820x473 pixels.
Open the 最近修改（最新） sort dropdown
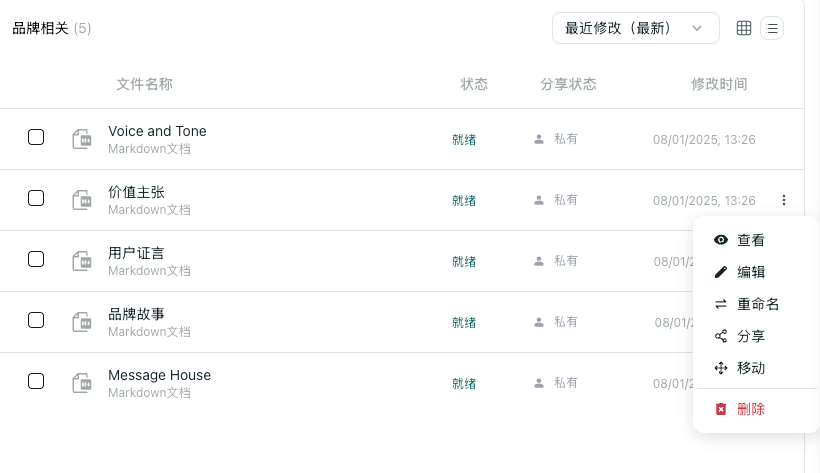[x=635, y=28]
